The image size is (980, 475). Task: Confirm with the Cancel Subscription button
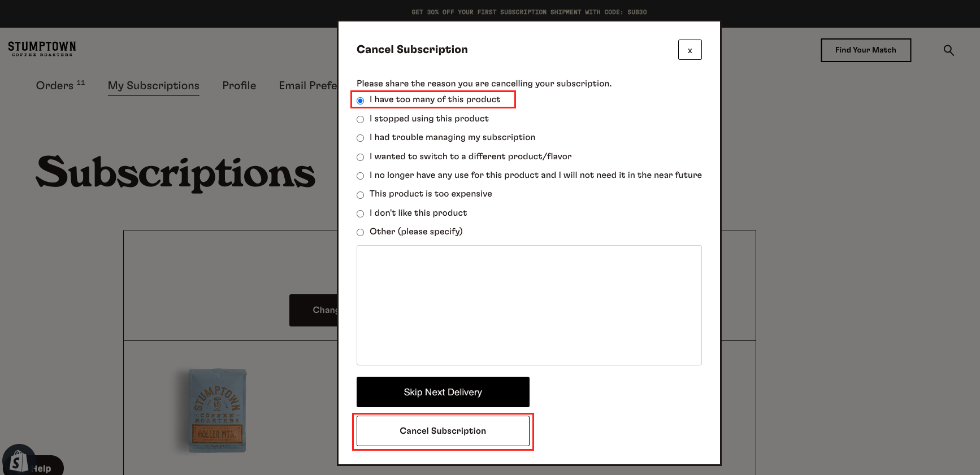[x=443, y=431]
